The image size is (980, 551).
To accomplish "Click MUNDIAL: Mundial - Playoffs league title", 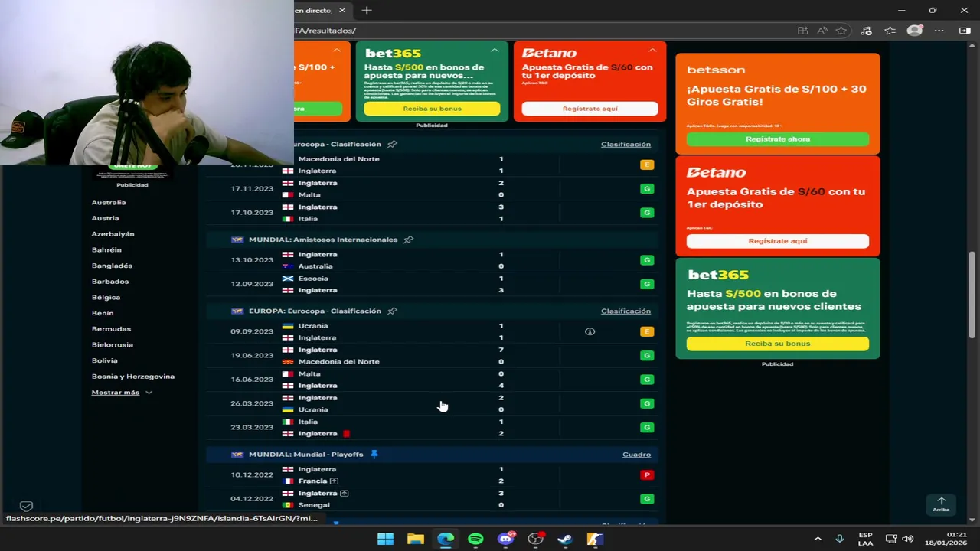I will [x=305, y=455].
